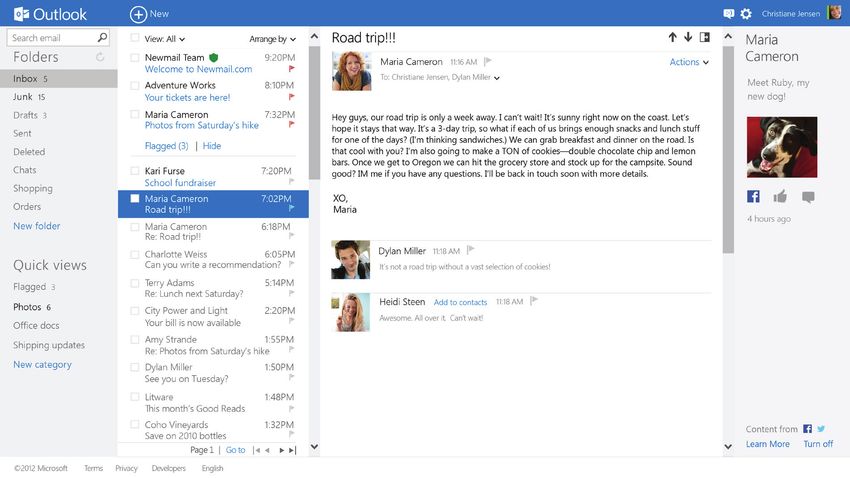Open the dog photo thumbnail
The width and height of the screenshot is (850, 478).
pos(782,147)
